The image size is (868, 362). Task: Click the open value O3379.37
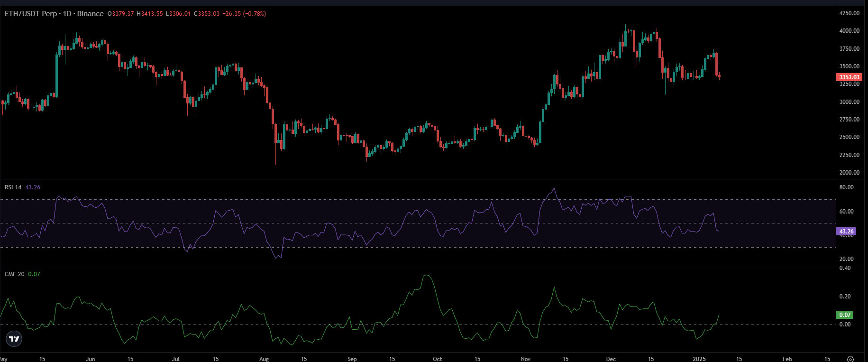click(x=121, y=14)
